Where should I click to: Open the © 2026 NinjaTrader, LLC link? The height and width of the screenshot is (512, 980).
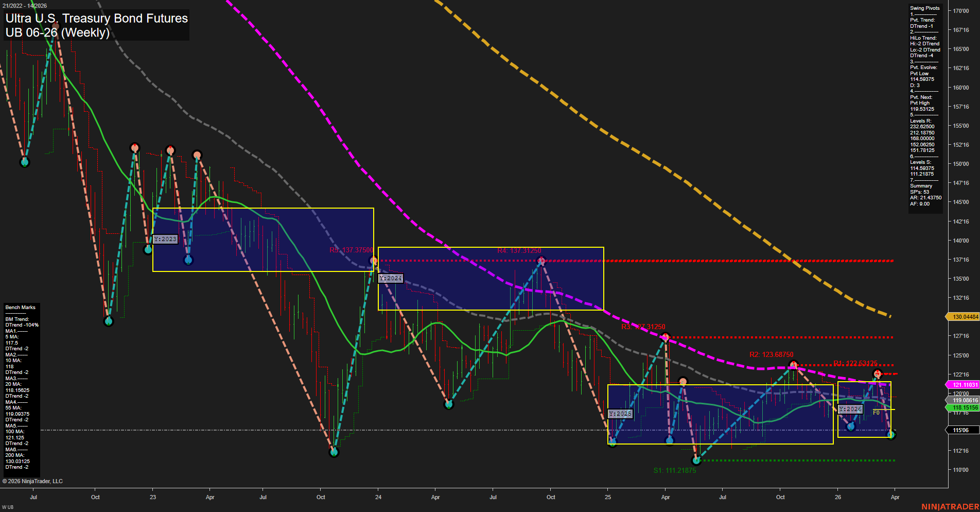tap(33, 481)
